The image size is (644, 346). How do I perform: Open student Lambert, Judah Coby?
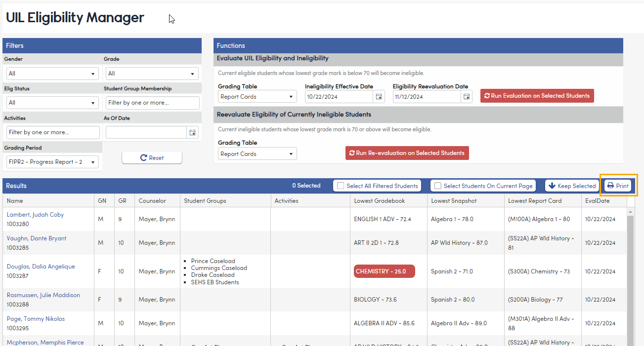35,215
